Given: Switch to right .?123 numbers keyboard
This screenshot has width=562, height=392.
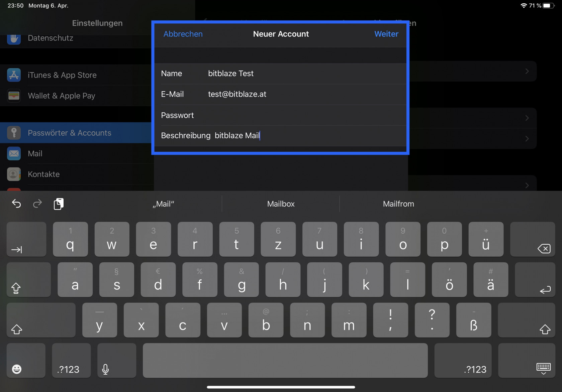Looking at the screenshot, I should click(463, 361).
